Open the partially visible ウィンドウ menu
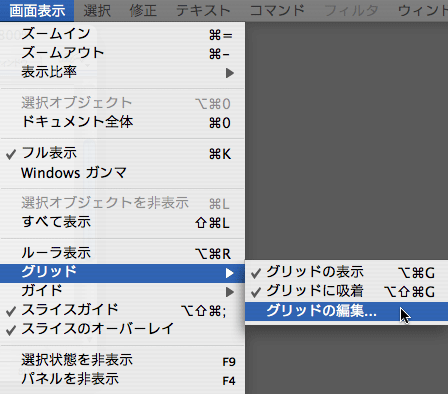This screenshot has width=448, height=394. click(x=423, y=11)
